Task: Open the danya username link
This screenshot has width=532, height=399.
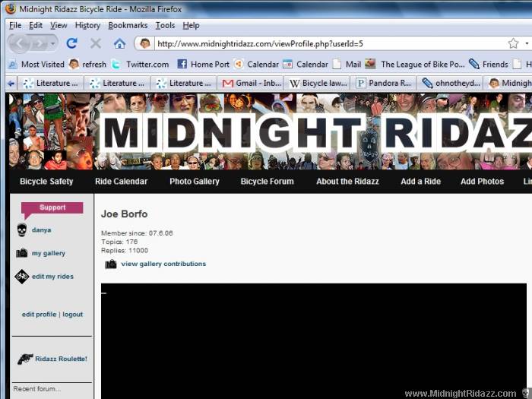Action: coord(41,230)
